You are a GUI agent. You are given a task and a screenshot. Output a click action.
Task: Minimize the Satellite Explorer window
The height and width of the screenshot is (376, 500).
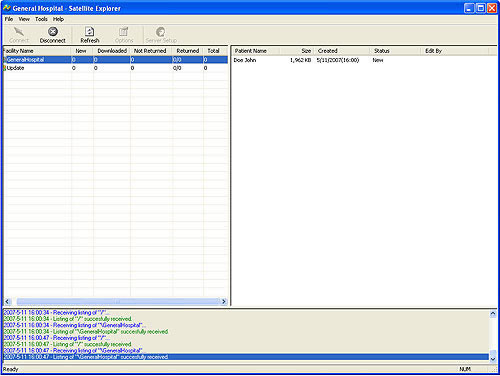[x=469, y=8]
